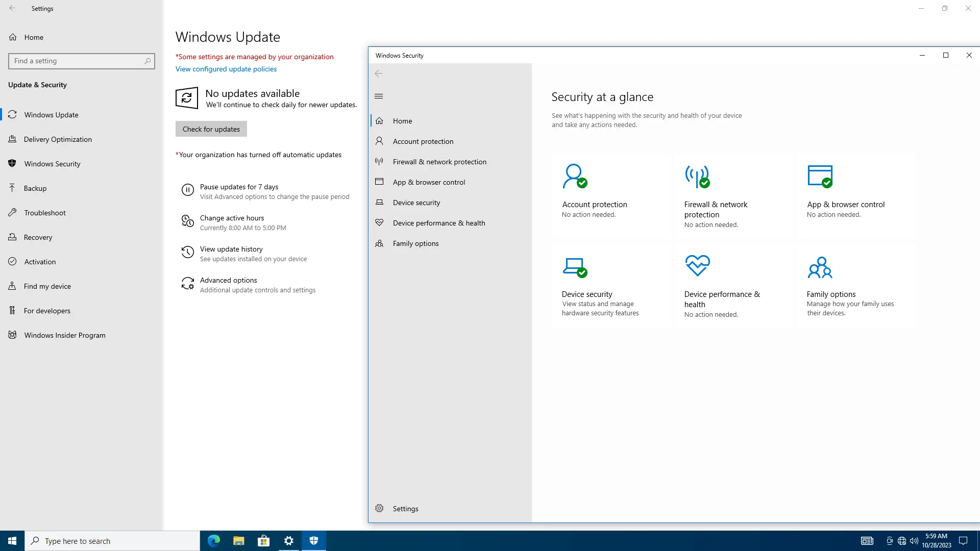Image resolution: width=980 pixels, height=551 pixels.
Task: Open Advanced options for updates
Action: click(228, 280)
